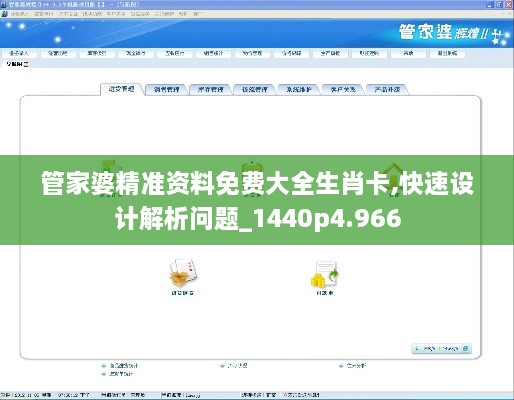Switch to the 库存管理 tab
Viewport: 514px width, 400px height.
(x=210, y=89)
